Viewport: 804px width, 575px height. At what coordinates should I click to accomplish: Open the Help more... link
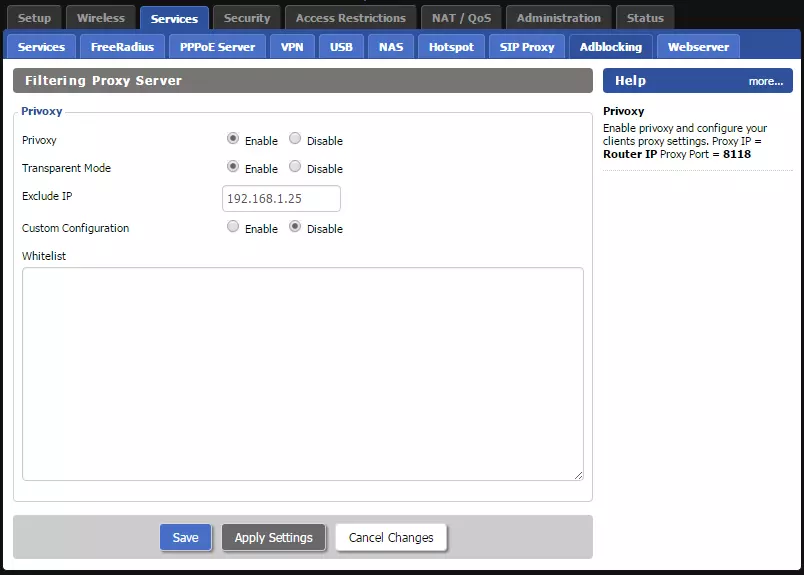765,81
